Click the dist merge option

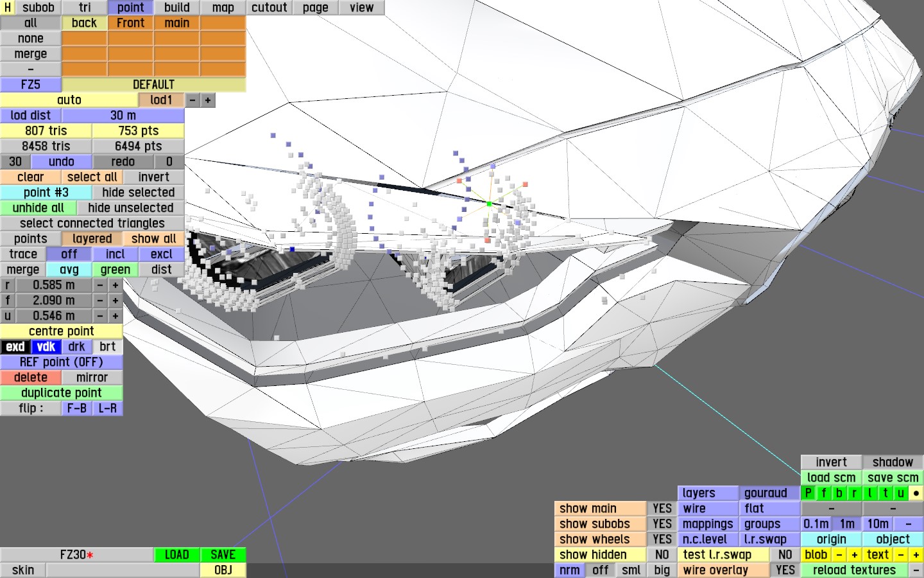pos(162,270)
